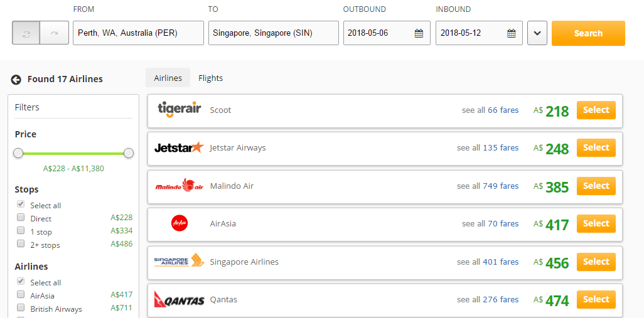The image size is (644, 318).
Task: Select the Malindo Air A$385 fare
Action: (596, 186)
